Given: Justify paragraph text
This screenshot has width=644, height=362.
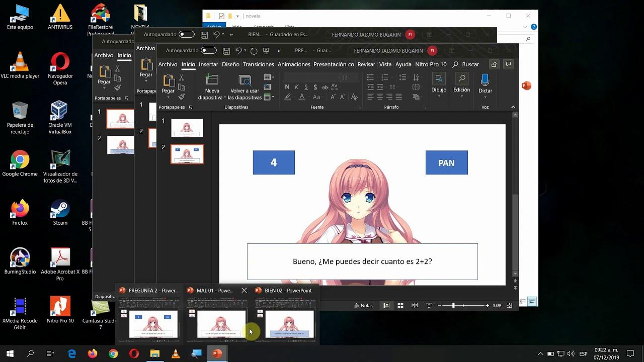Looking at the screenshot, I should (398, 97).
